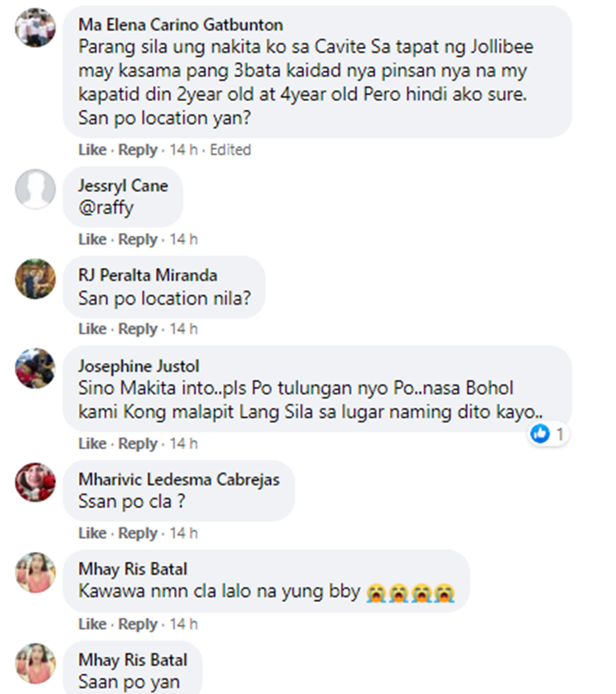Viewport: 616px width, 694px height.
Task: Click Mhay Ris Batal's avatar on the "Saan po yan" comment
Action: click(x=35, y=664)
